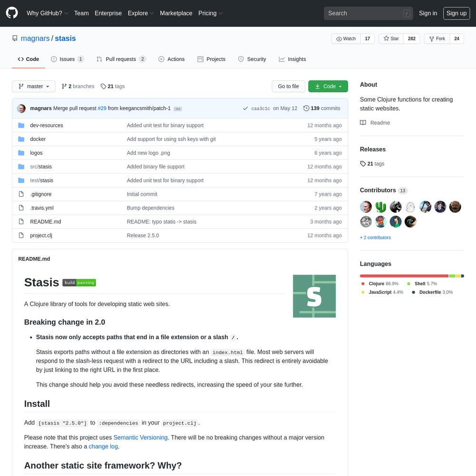Click the Go to file button
Viewport: 476px width, 476px height.
point(288,86)
